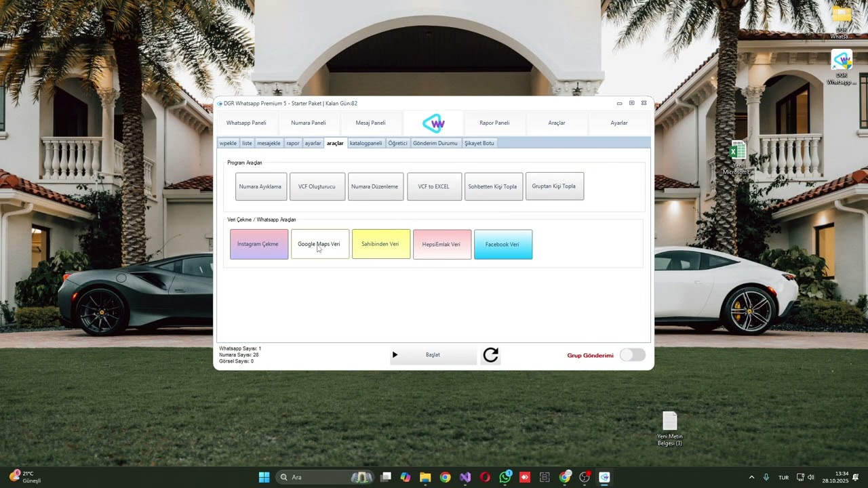868x488 pixels.
Task: Select the DGR Whatsapp desktop shortcut
Action: [x=842, y=68]
